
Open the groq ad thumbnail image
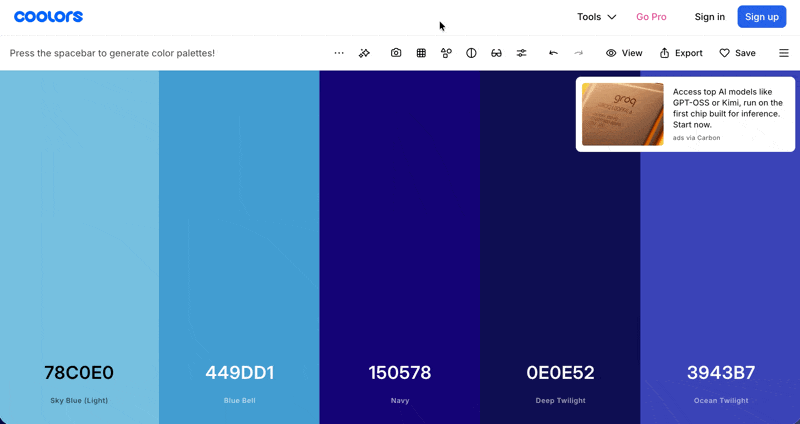click(x=623, y=114)
